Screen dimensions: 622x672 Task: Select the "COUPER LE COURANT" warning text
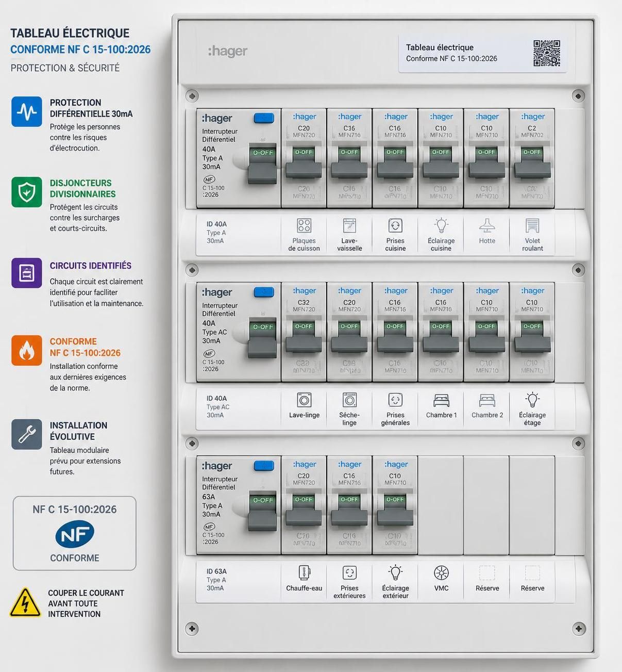coord(86,593)
